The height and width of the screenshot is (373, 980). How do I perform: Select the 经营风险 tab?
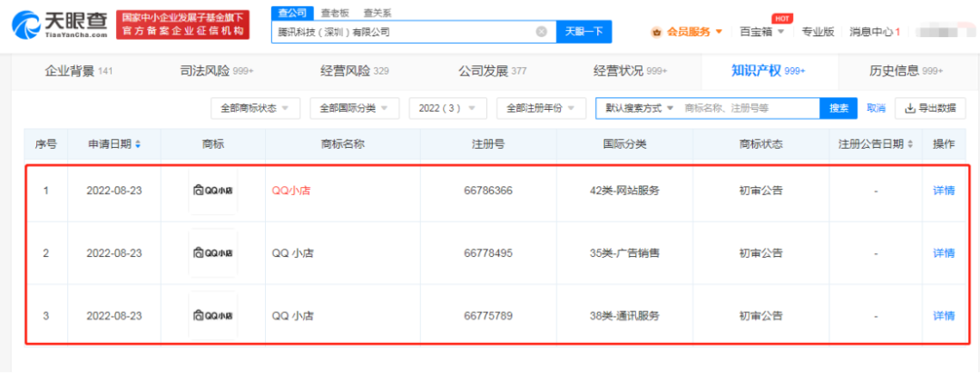tap(355, 71)
